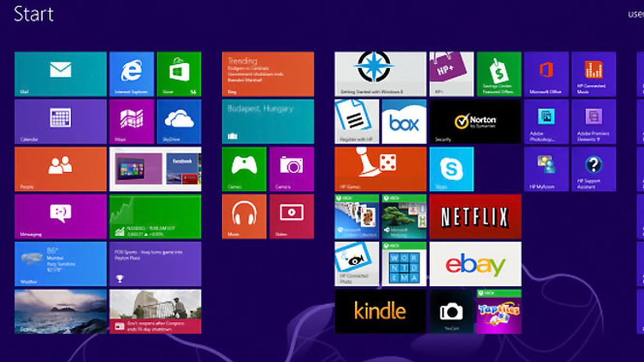This screenshot has height=362, width=644.
Task: Open the Finance stock chart tile
Action: point(155,216)
